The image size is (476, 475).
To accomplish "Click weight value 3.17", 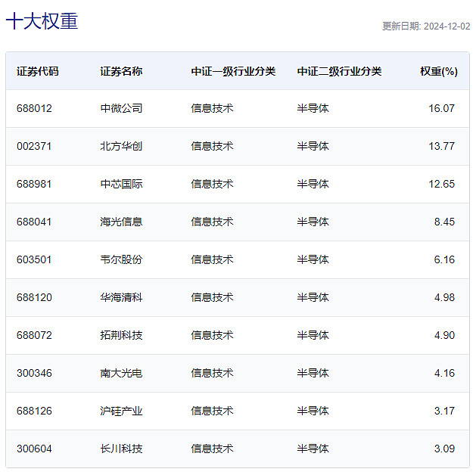I will click(x=444, y=411).
